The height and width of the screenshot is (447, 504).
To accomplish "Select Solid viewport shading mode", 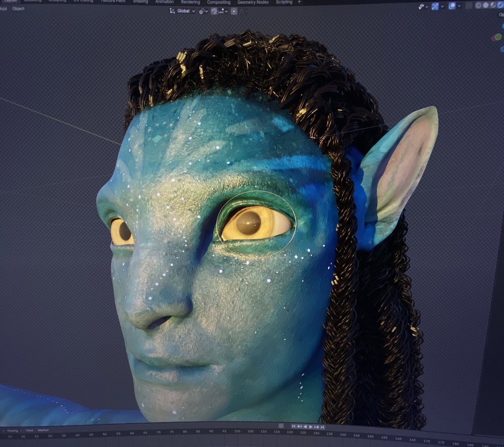I will pyautogui.click(x=486, y=5).
